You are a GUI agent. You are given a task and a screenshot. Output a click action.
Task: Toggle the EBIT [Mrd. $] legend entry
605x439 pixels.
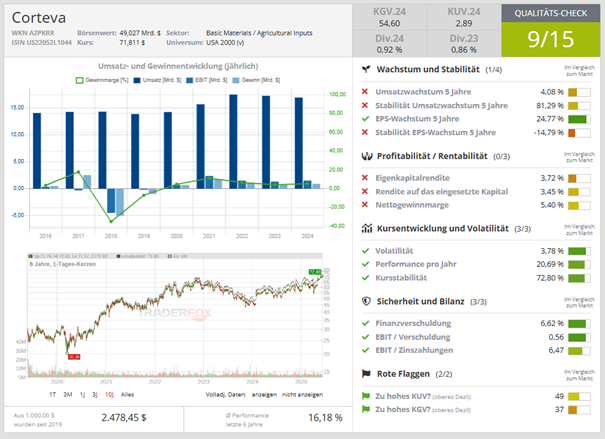[x=207, y=80]
